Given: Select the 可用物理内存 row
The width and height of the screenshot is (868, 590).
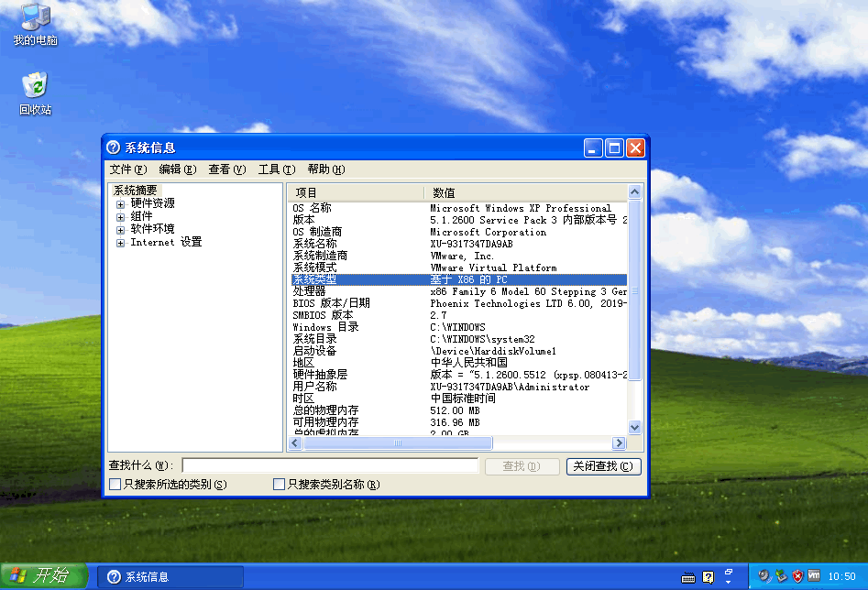Looking at the screenshot, I should click(459, 423).
